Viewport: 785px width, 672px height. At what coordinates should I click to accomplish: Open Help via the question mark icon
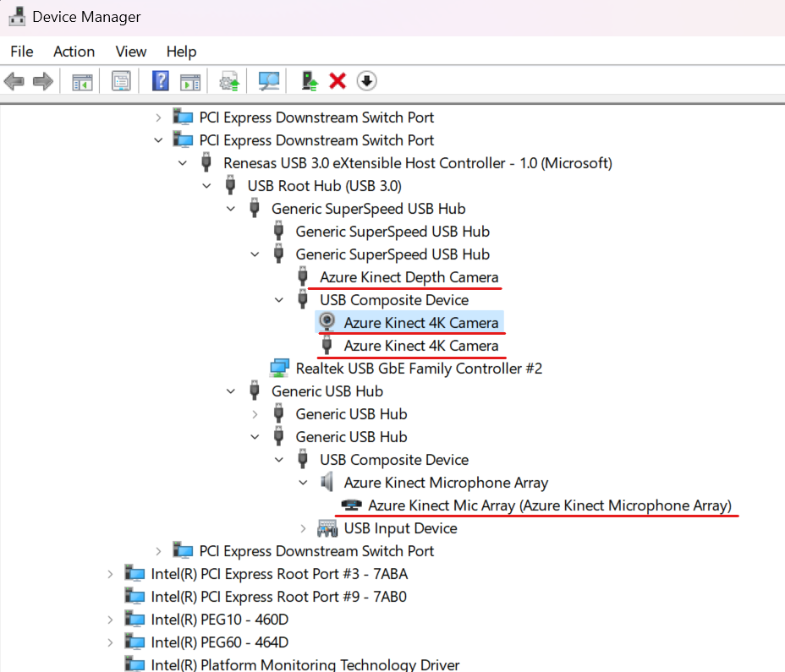click(x=160, y=80)
